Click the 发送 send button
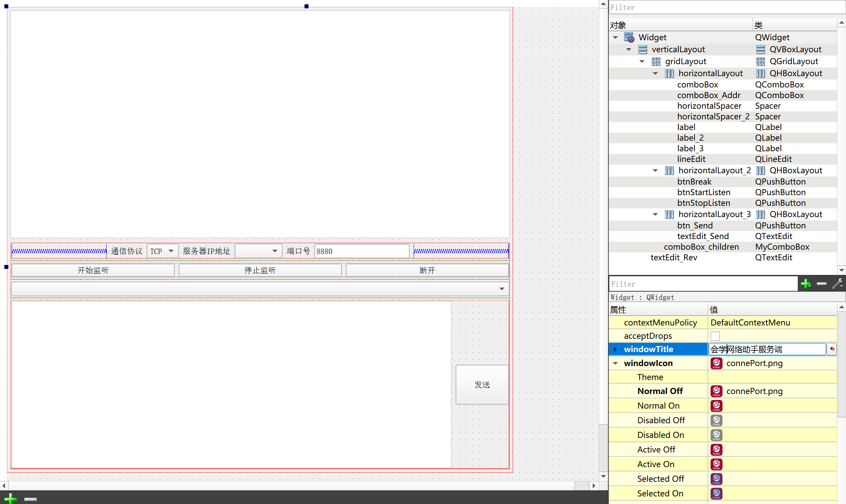846x504 pixels. click(x=482, y=384)
